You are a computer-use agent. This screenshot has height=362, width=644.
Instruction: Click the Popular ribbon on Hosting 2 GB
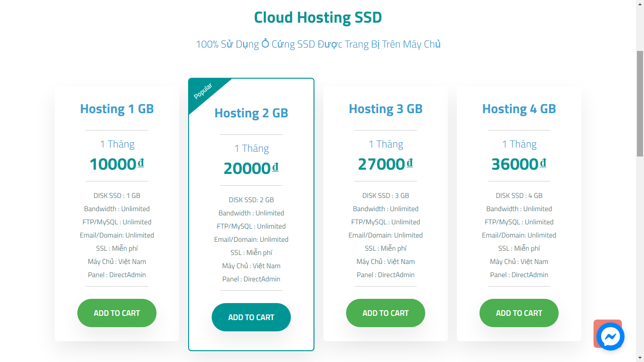(204, 91)
